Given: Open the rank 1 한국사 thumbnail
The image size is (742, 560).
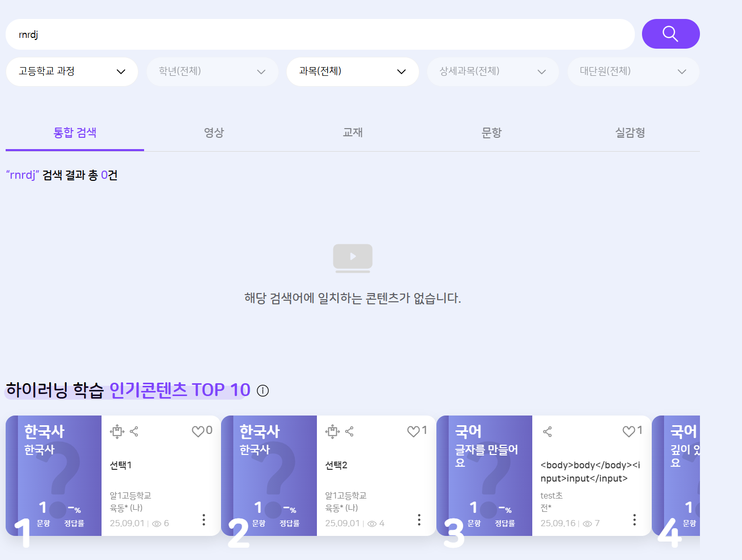Looking at the screenshot, I should tap(54, 475).
